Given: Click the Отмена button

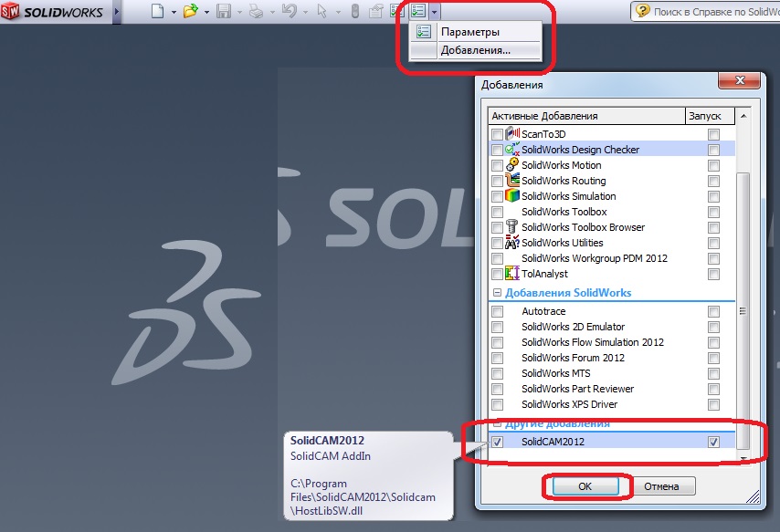Looking at the screenshot, I should 661,485.
